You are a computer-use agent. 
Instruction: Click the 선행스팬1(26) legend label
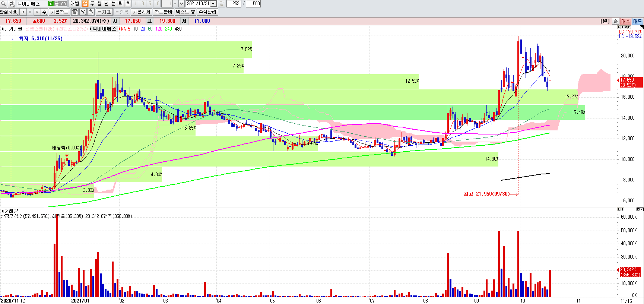pos(40,29)
